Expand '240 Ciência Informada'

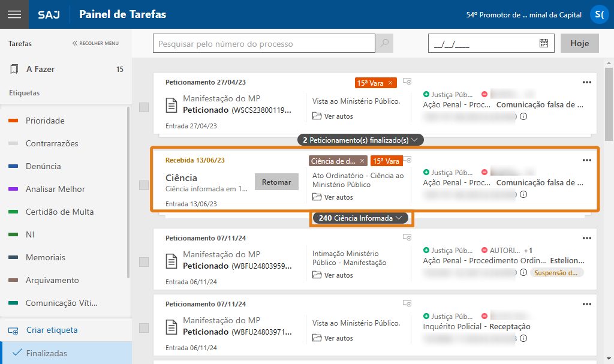360,219
